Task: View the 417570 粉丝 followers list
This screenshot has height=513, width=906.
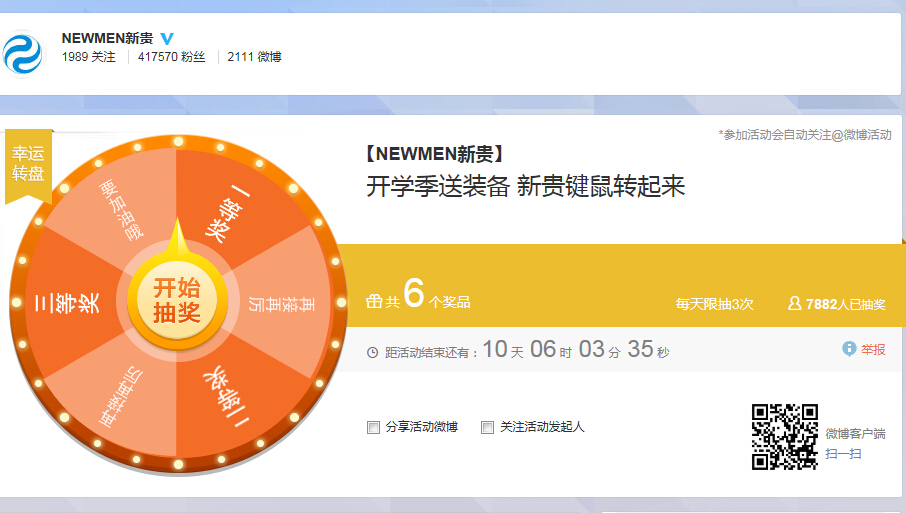Action: tap(171, 57)
